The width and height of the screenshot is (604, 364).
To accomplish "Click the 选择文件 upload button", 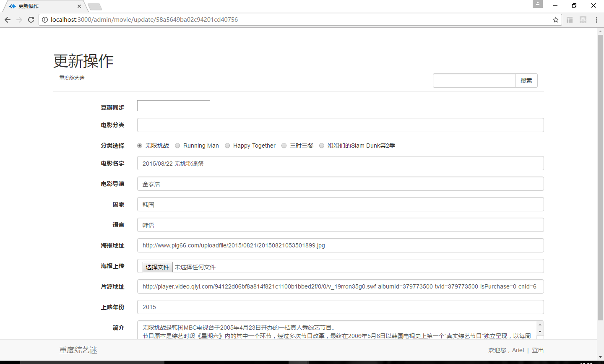I will point(158,267).
